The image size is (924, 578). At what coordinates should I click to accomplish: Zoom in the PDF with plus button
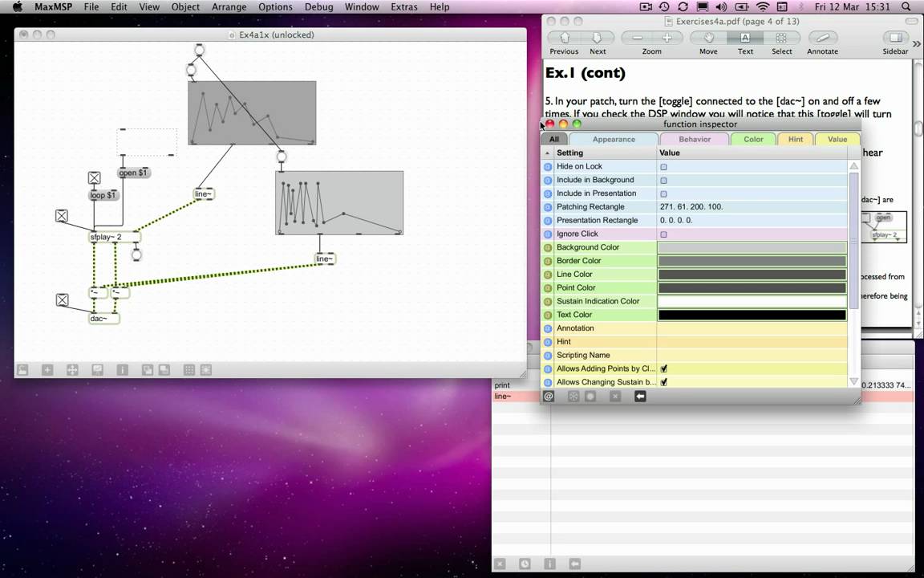[x=667, y=38]
